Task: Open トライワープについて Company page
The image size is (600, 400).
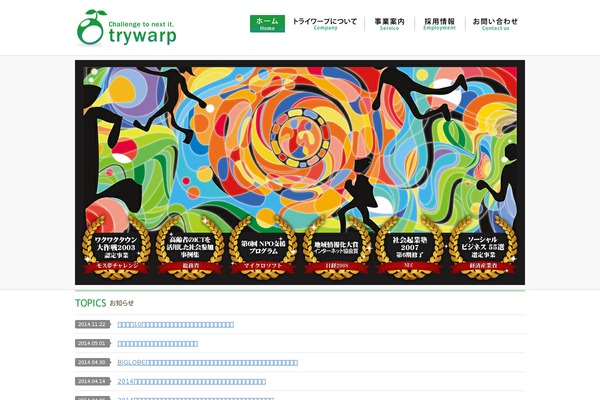Action: (x=324, y=24)
